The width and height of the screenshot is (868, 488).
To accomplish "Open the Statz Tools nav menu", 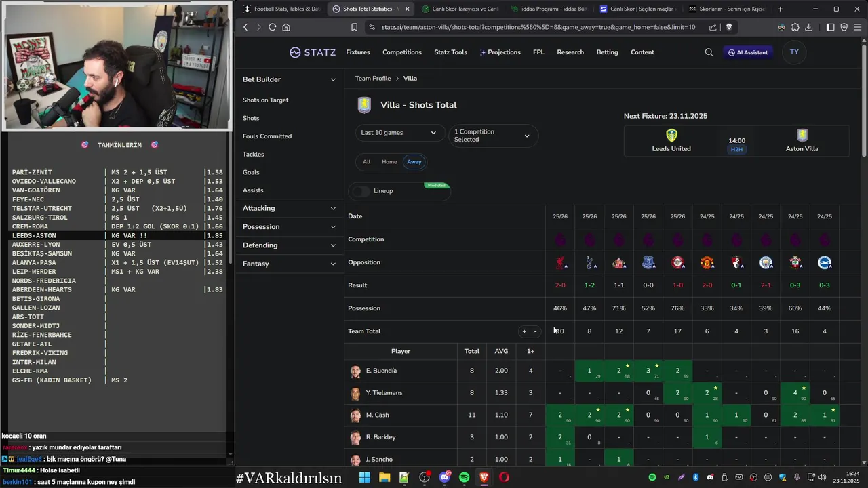I will pos(450,52).
